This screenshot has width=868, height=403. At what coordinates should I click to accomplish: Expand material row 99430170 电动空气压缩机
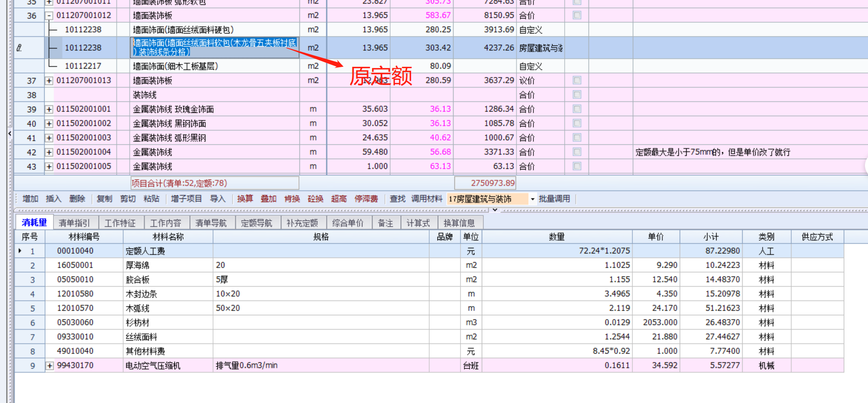coord(50,366)
